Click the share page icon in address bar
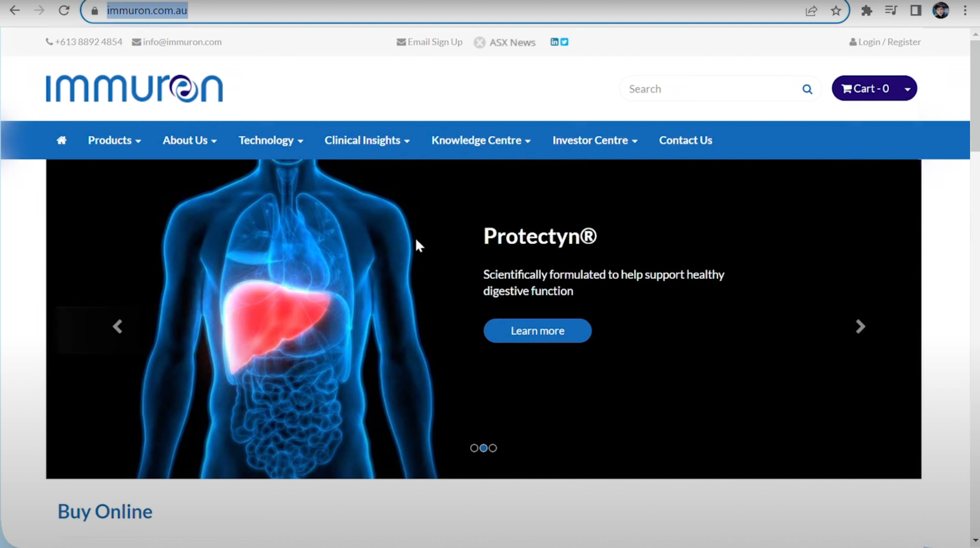This screenshot has width=980, height=548. [811, 11]
